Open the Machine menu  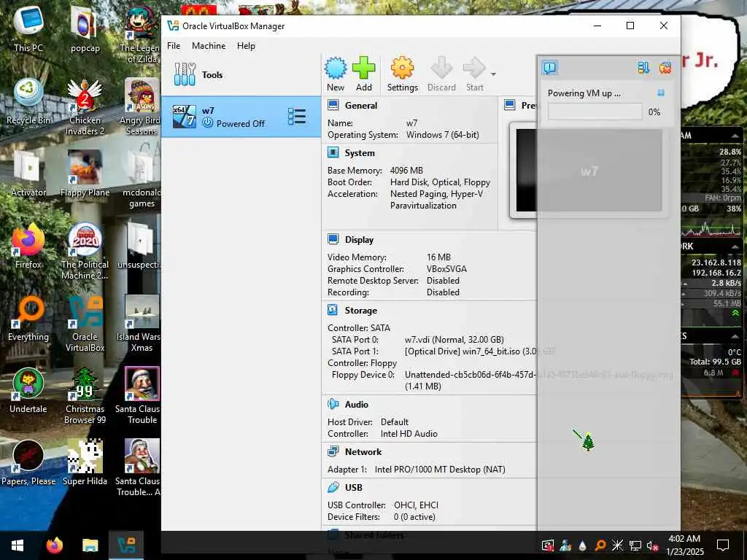click(x=209, y=46)
